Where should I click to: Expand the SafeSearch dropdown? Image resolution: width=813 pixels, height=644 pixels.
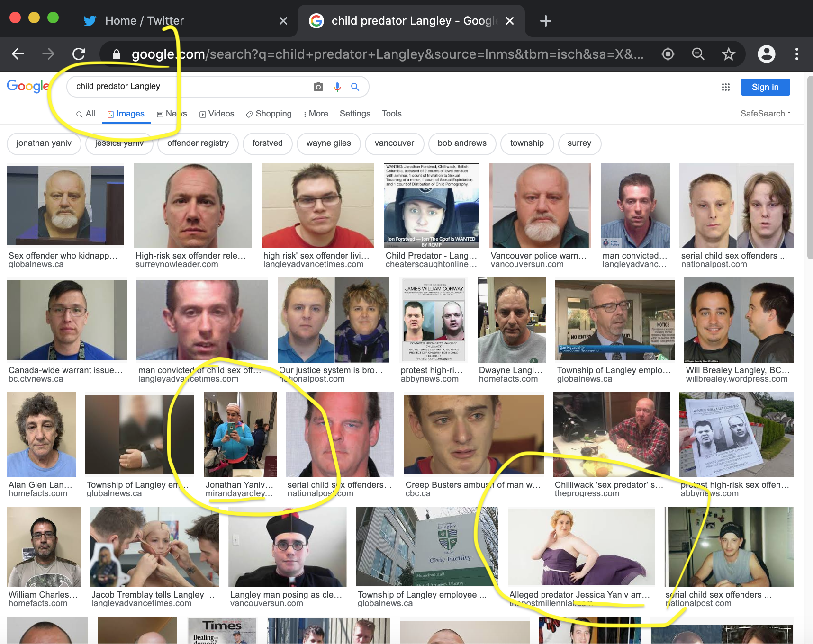(765, 114)
